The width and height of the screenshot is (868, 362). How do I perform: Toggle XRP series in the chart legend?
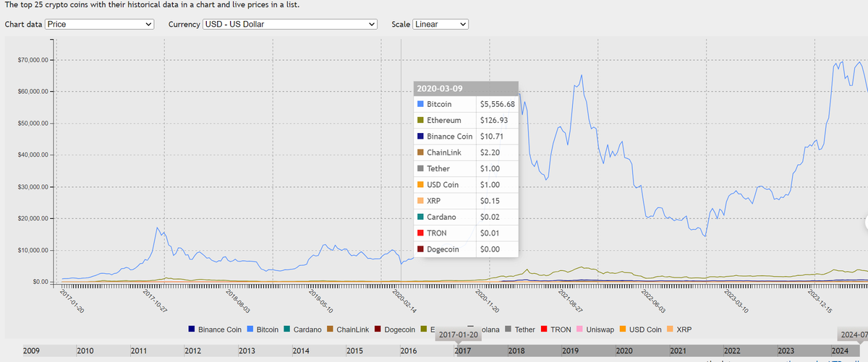tap(678, 329)
